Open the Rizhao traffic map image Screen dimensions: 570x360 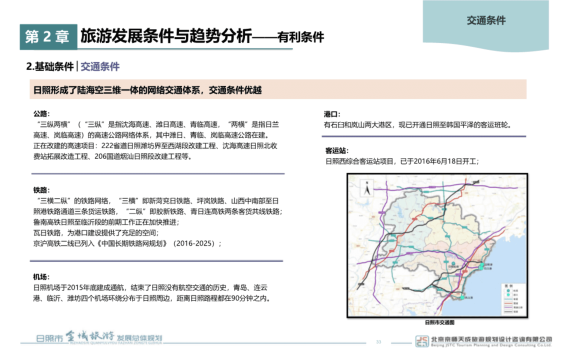437,245
